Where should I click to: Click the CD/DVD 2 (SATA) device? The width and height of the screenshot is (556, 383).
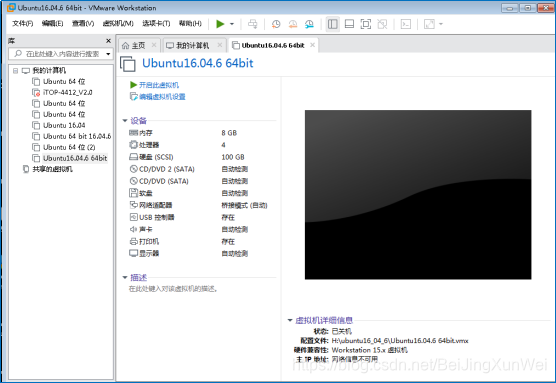tap(162, 169)
